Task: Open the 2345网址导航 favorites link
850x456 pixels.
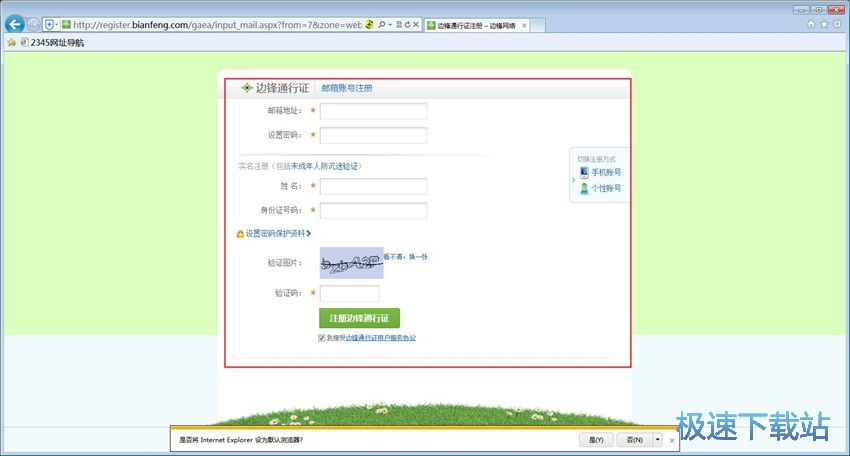Action: 57,42
